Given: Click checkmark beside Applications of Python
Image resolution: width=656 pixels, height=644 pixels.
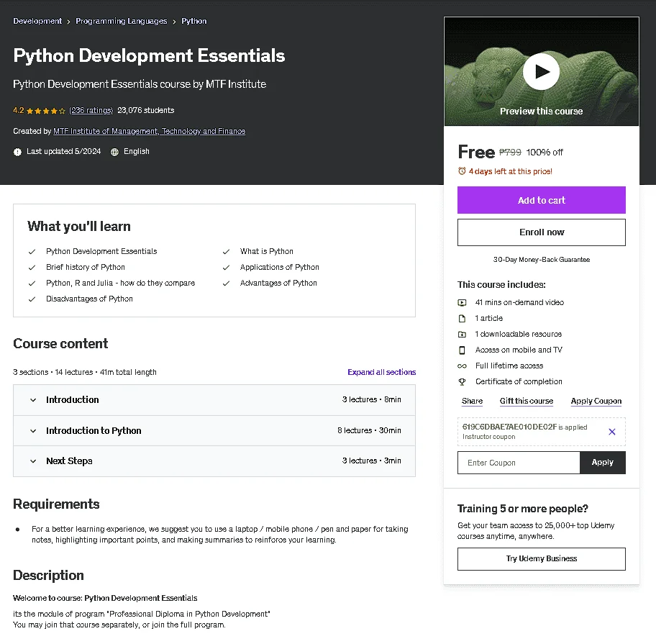Looking at the screenshot, I should click(226, 268).
